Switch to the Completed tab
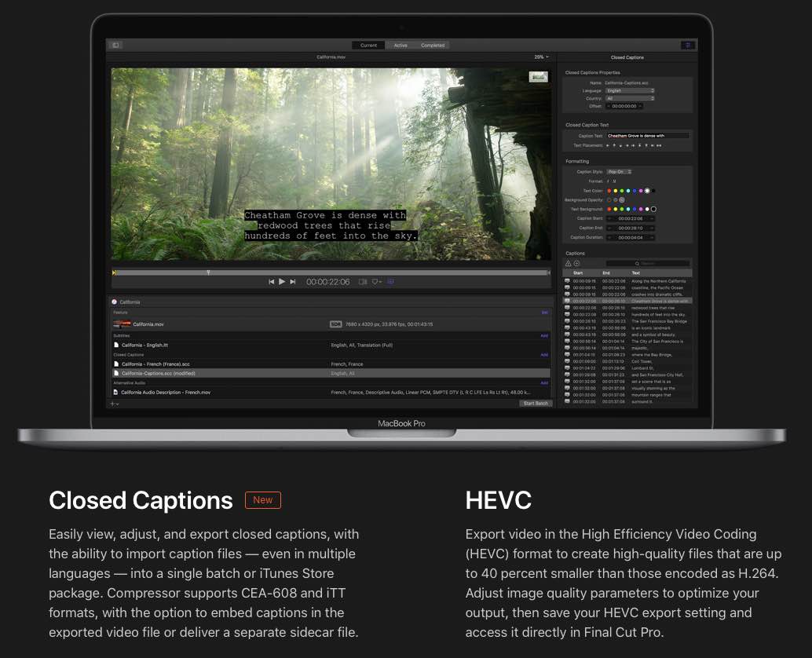 tap(433, 46)
